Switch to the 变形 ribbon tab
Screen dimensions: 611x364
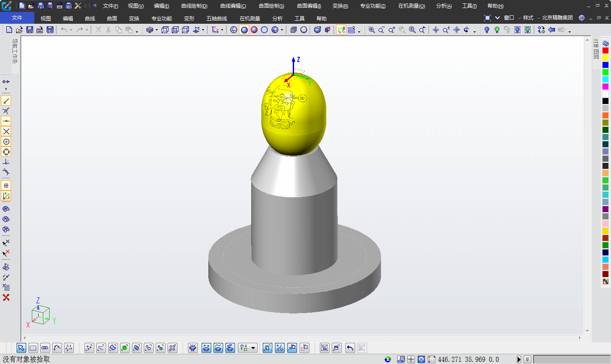point(189,18)
